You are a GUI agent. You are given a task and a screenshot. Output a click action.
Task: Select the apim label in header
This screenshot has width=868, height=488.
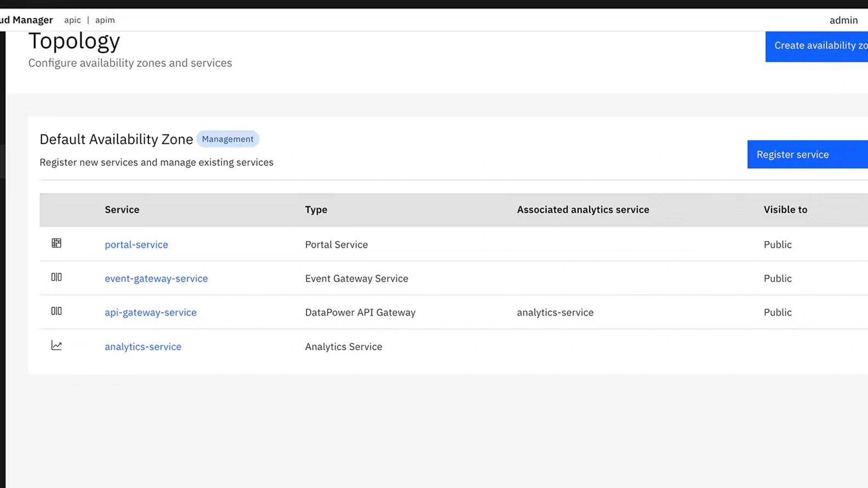[x=105, y=20]
